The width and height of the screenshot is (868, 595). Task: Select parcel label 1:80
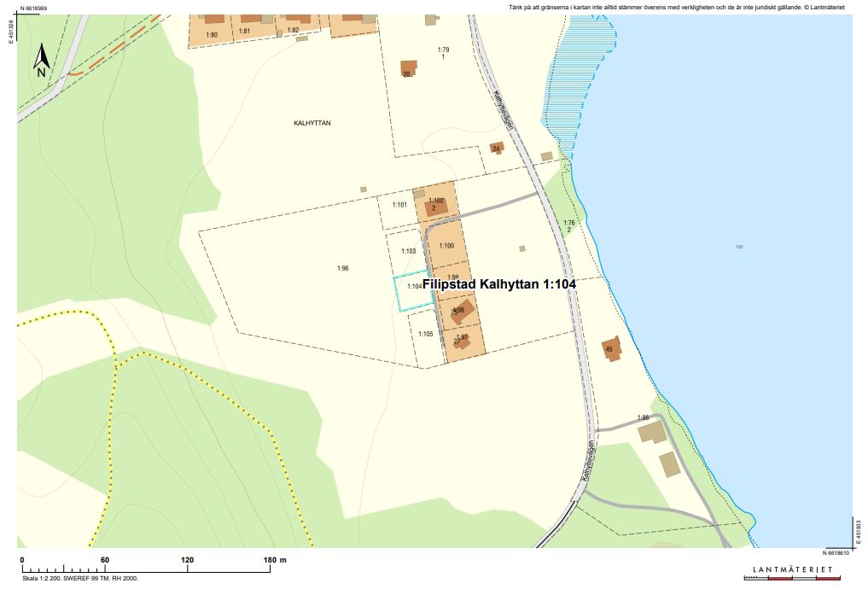(212, 34)
